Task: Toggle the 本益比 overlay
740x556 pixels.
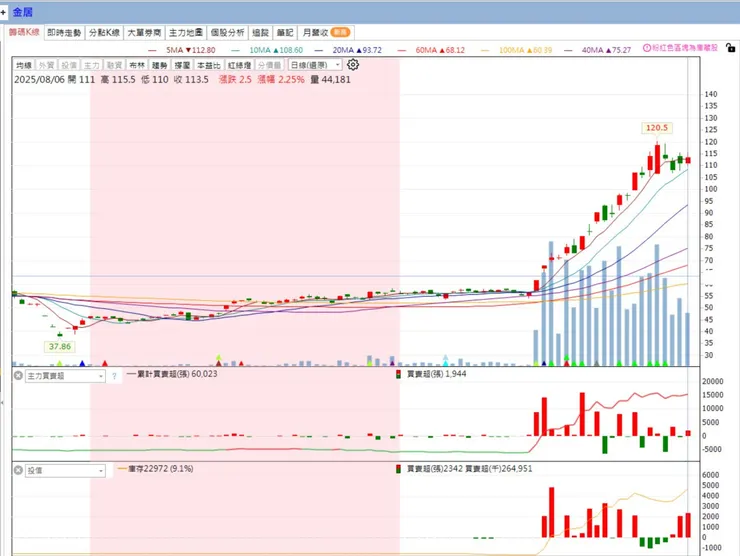Action: click(x=208, y=65)
